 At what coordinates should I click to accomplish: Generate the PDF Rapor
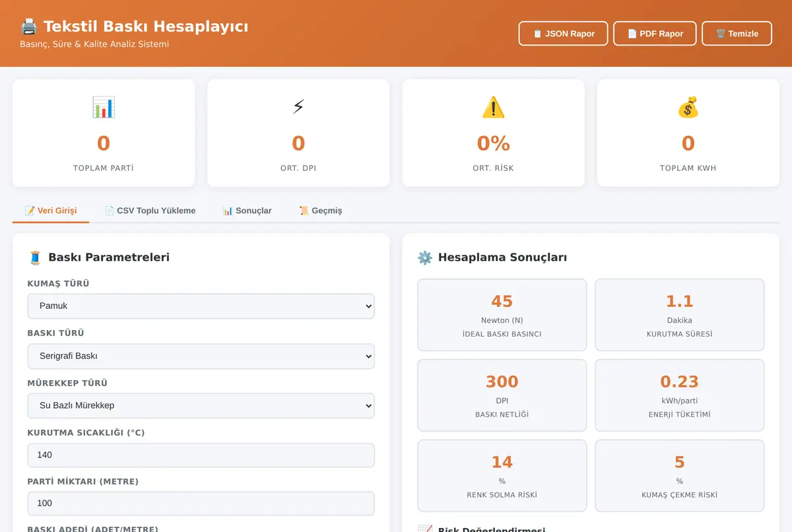[x=655, y=34]
